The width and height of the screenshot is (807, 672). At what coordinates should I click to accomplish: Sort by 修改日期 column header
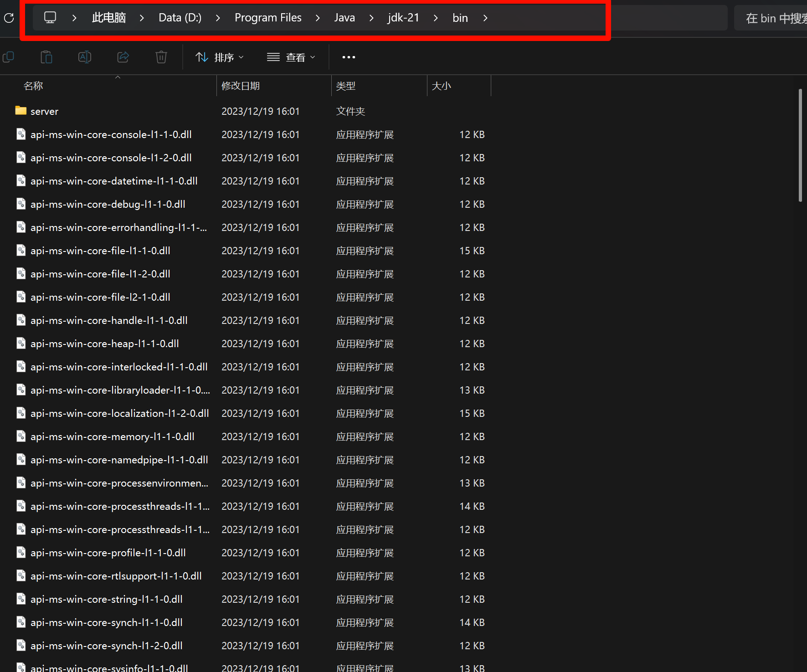tap(241, 86)
